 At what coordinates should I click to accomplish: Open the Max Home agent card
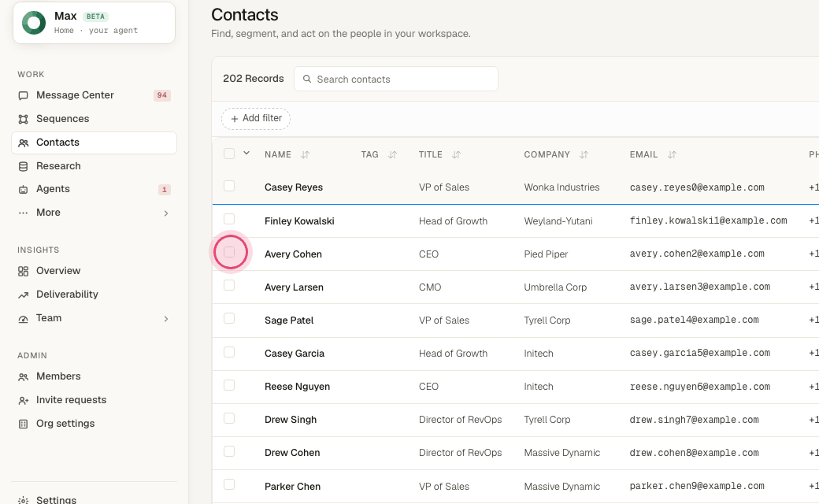pyautogui.click(x=94, y=23)
